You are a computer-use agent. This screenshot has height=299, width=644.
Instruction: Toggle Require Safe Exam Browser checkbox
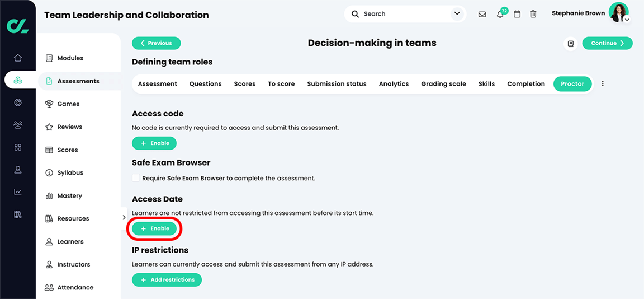(136, 178)
